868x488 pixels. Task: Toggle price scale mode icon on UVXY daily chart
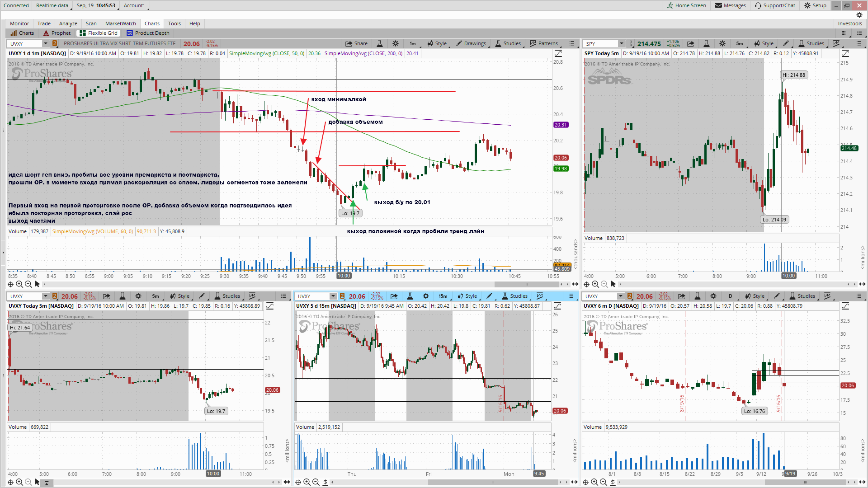(845, 306)
